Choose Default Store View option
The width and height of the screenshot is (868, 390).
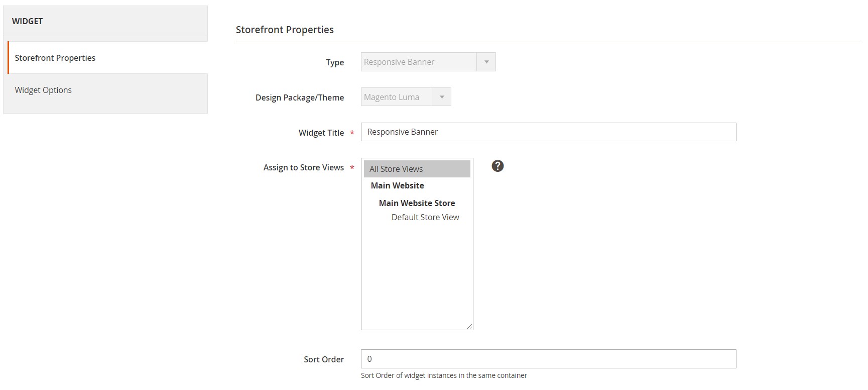tap(425, 217)
